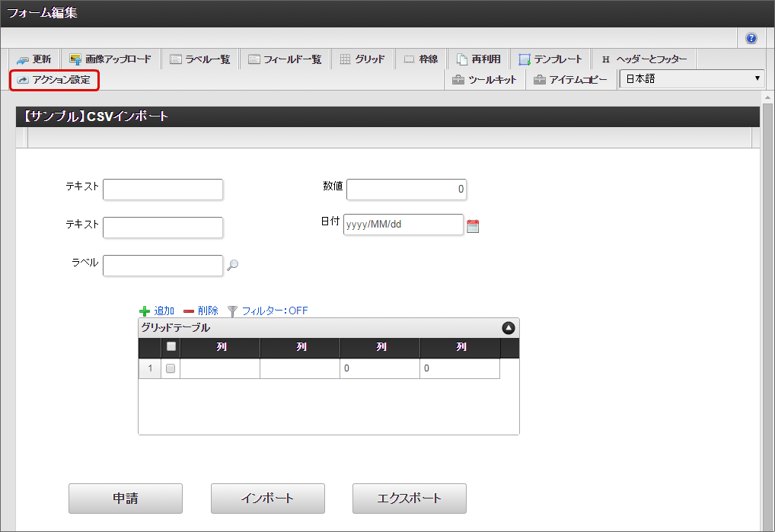This screenshot has width=775, height=532.
Task: Click the help question mark icon
Action: (751, 38)
